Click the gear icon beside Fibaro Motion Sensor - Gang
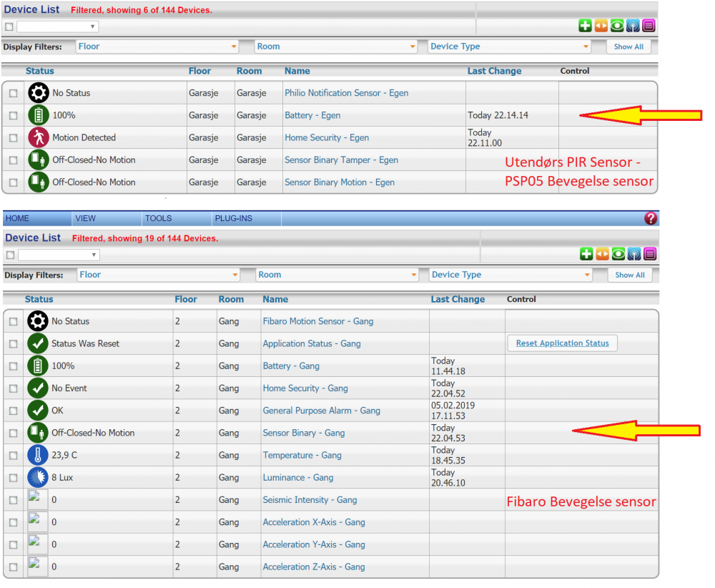Viewport: 715px width, 588px height. coord(37,321)
